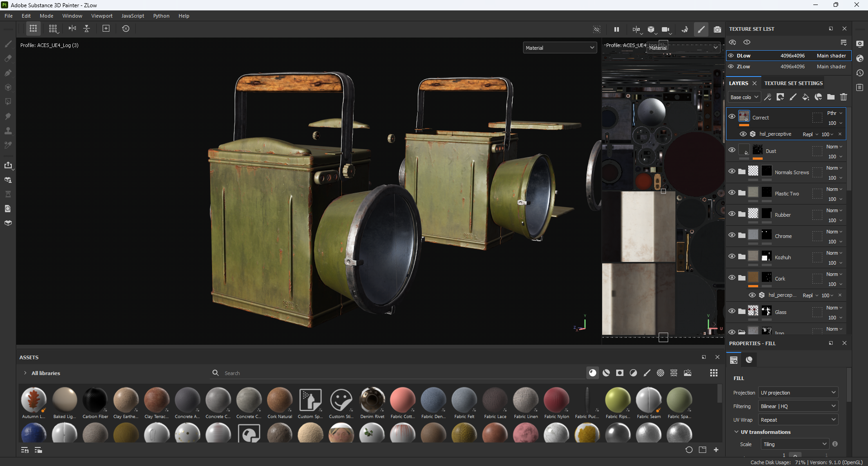The width and height of the screenshot is (868, 466).
Task: Select the DLow texture set
Action: pyautogui.click(x=744, y=56)
